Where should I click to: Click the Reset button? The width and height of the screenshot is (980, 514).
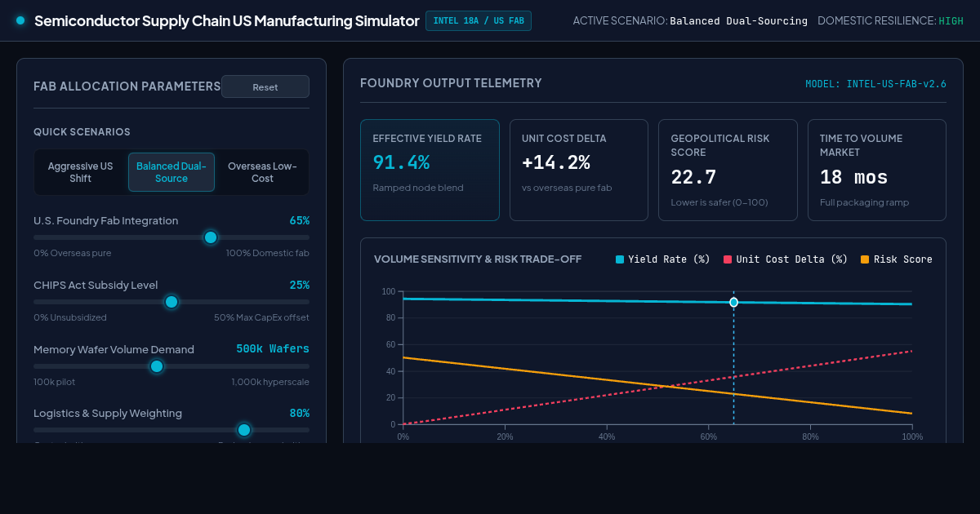point(265,86)
